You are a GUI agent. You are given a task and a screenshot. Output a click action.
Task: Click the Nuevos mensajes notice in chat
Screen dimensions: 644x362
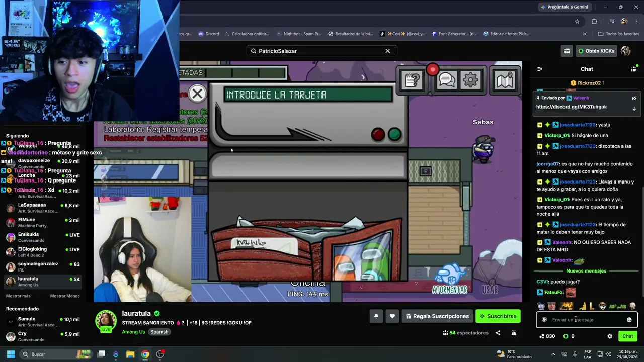pyautogui.click(x=586, y=271)
